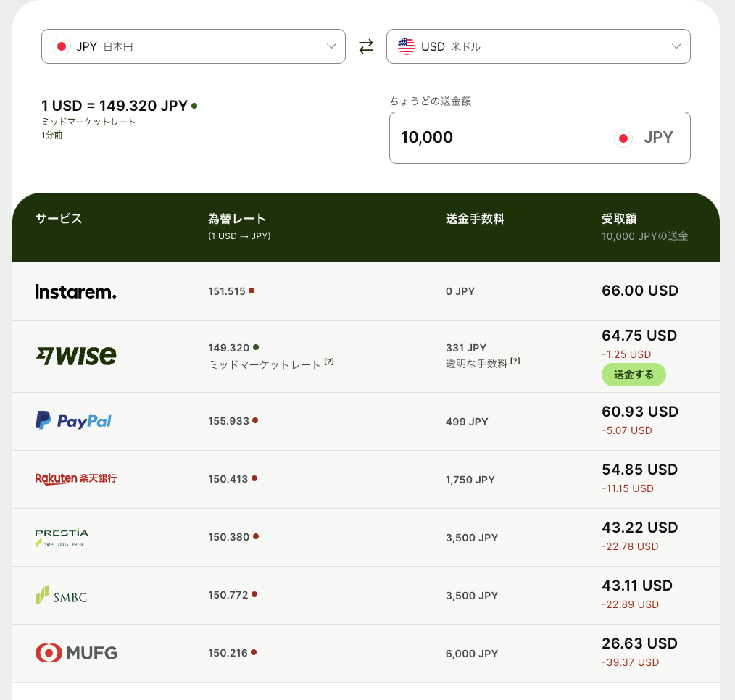Click the 受取額 column header
The image size is (735, 700).
pyautogui.click(x=619, y=219)
